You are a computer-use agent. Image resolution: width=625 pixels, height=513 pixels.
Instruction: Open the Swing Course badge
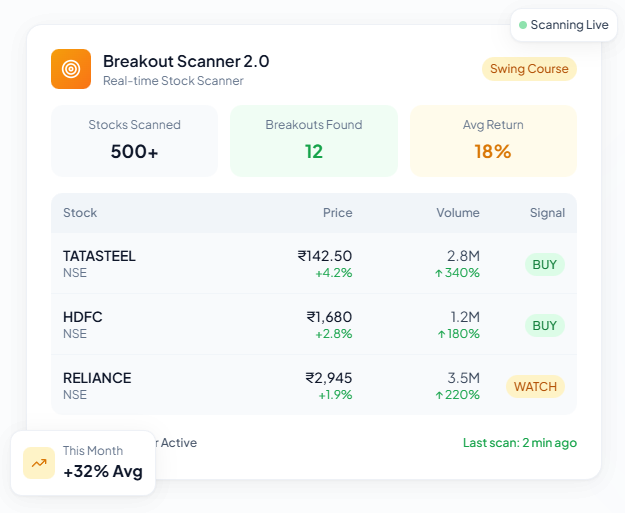coord(529,69)
